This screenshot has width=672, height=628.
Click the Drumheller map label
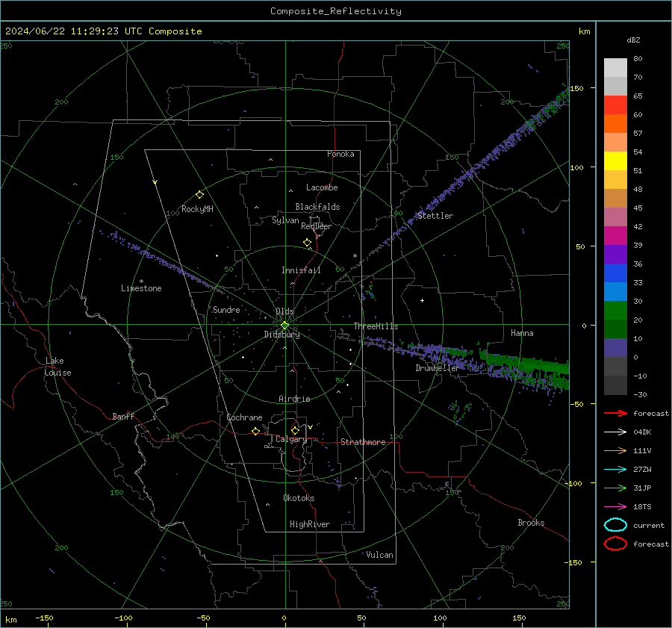[x=438, y=368]
